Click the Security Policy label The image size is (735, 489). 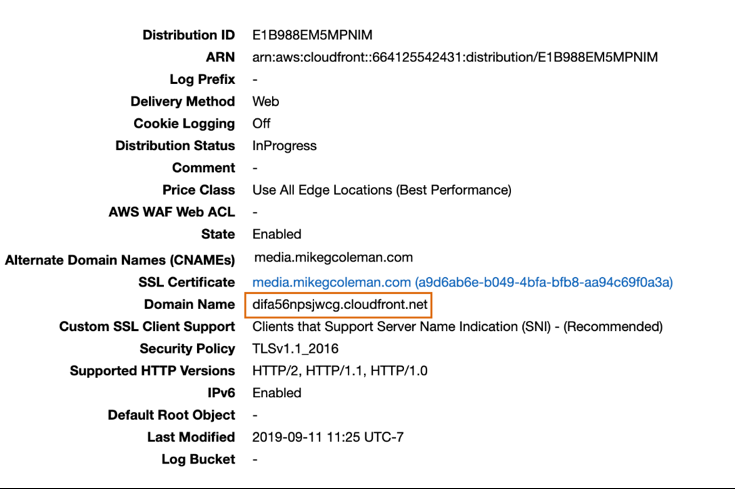point(187,349)
